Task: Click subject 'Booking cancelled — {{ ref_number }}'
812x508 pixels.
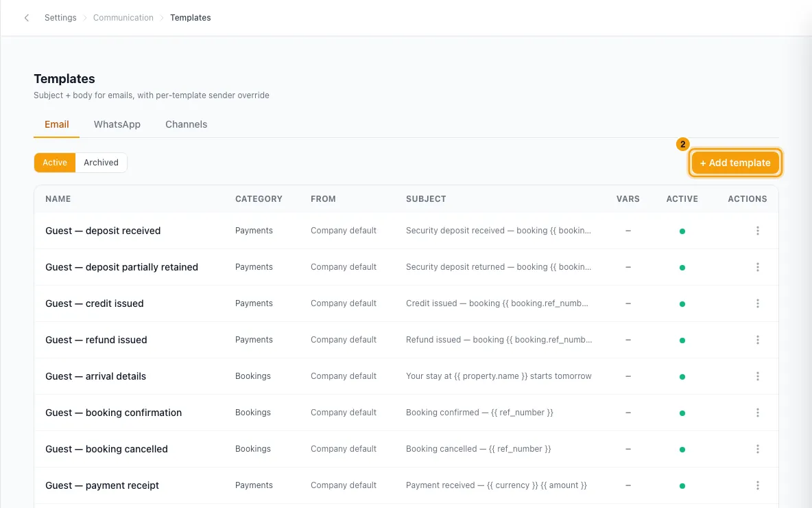Action: coord(479,449)
